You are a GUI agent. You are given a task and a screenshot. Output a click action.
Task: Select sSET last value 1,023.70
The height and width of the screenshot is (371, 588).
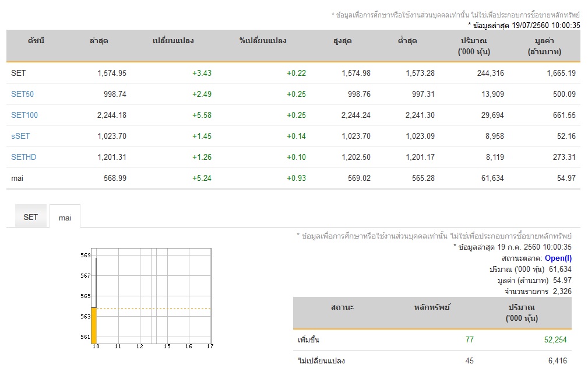[112, 136]
